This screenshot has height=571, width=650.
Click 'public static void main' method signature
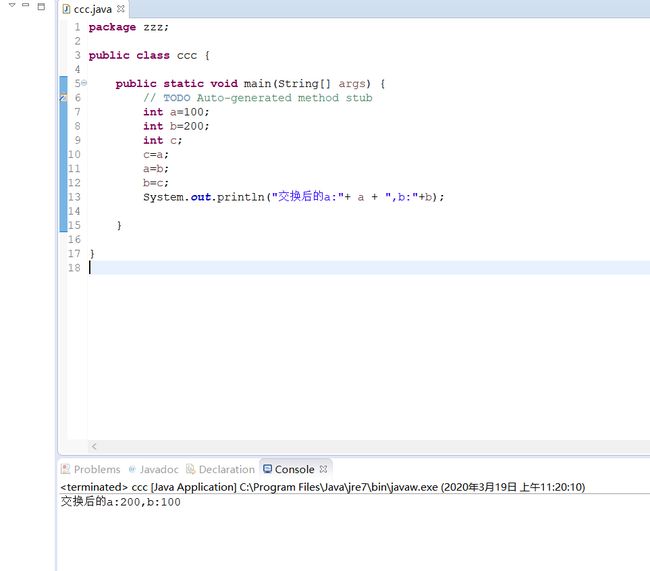pos(250,84)
